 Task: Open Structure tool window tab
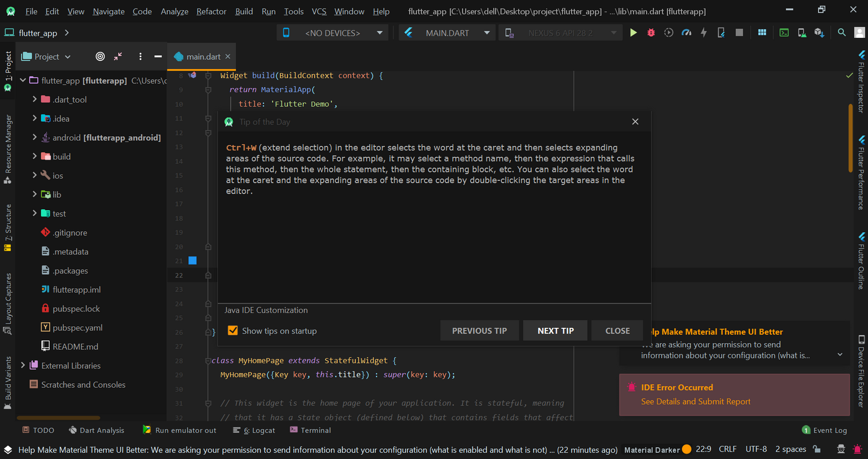pos(8,227)
